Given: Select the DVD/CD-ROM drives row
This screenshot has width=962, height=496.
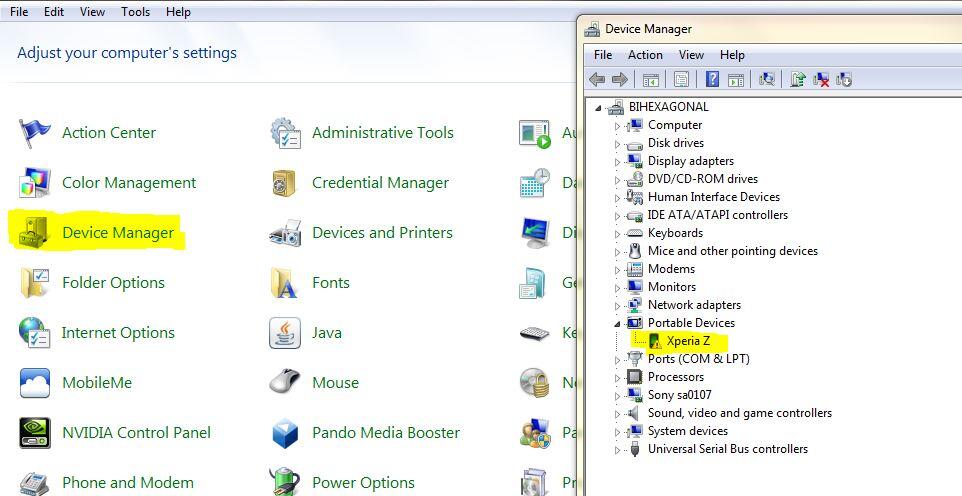Looking at the screenshot, I should (x=702, y=179).
